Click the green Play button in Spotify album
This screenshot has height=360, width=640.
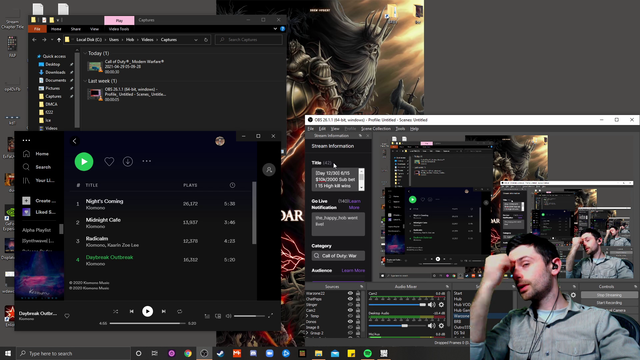pyautogui.click(x=84, y=162)
